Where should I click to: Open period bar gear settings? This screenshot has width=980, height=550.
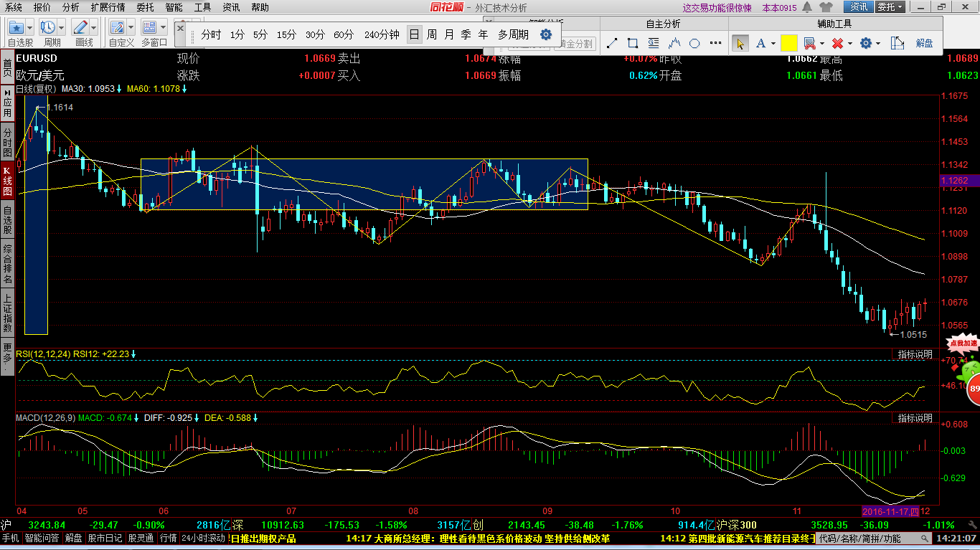(546, 34)
